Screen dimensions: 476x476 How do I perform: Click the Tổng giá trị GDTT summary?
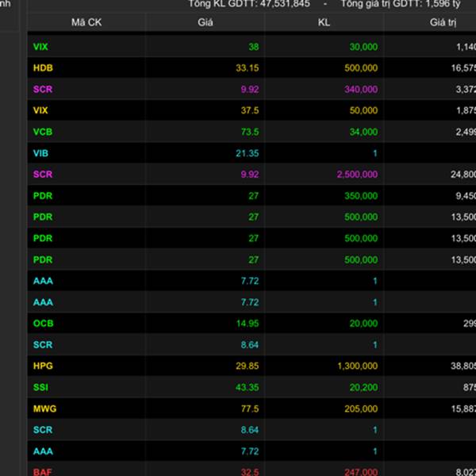(401, 4)
